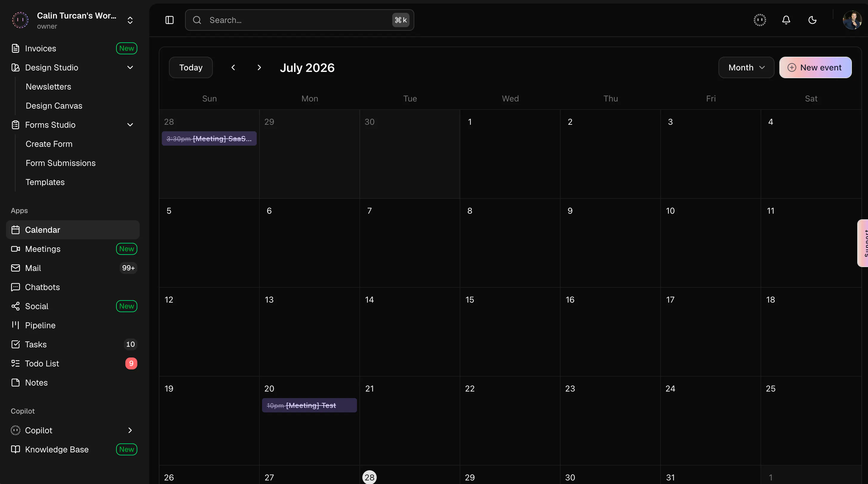Go to previous month arrow
Screen dimensions: 868x484
pos(233,68)
